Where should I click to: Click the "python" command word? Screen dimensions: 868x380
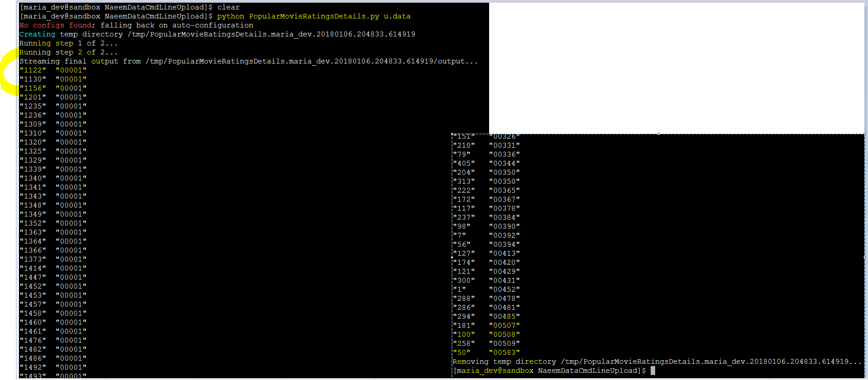point(230,16)
